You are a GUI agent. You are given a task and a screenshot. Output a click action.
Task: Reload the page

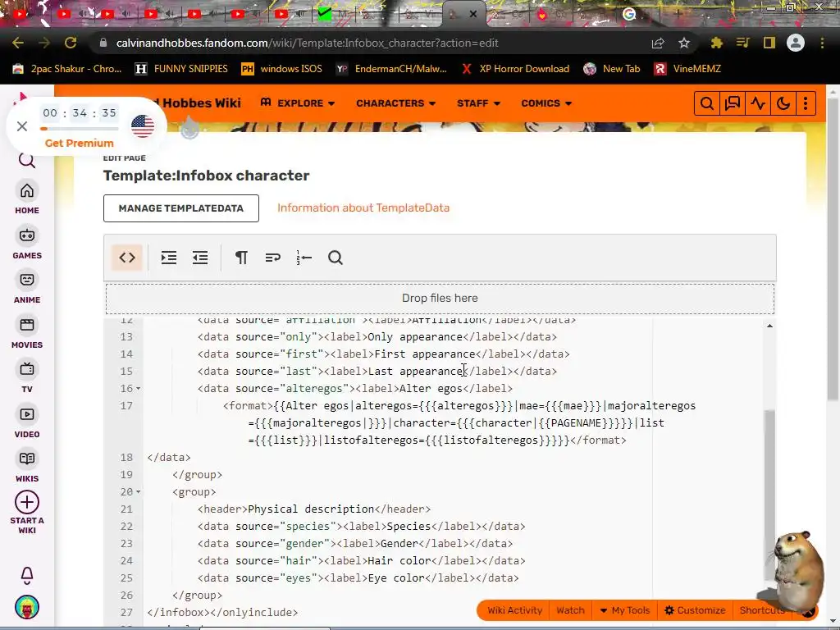click(x=71, y=43)
